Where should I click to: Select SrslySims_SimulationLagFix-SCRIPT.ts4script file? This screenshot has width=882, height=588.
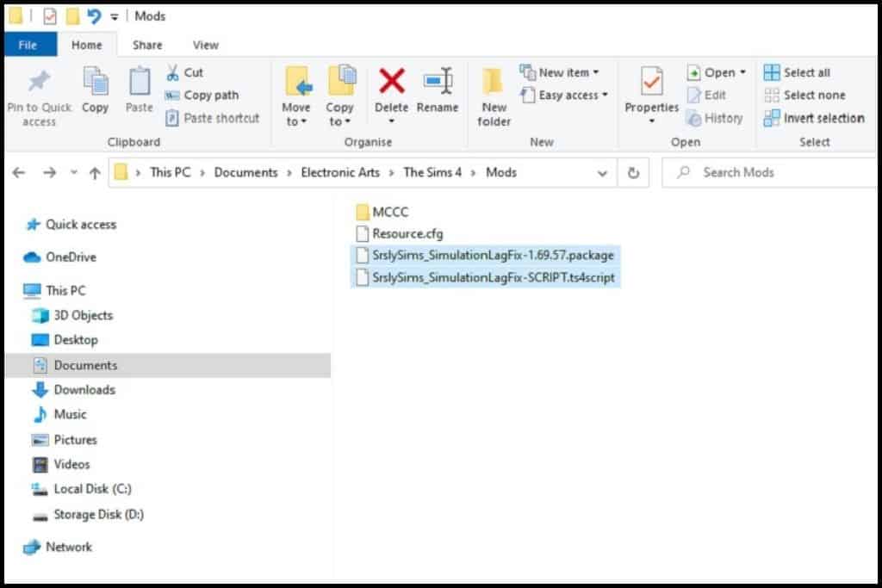tap(486, 277)
